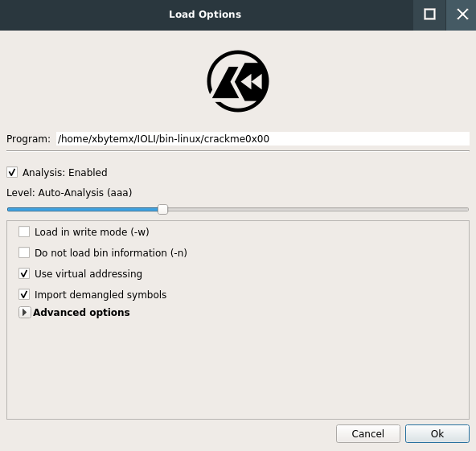Image resolution: width=476 pixels, height=451 pixels.
Task: Click the 'Program:' label
Action: coord(28,139)
